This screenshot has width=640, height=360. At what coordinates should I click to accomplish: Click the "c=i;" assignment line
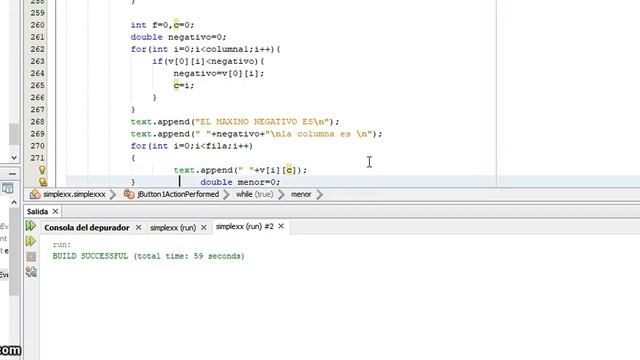click(184, 85)
